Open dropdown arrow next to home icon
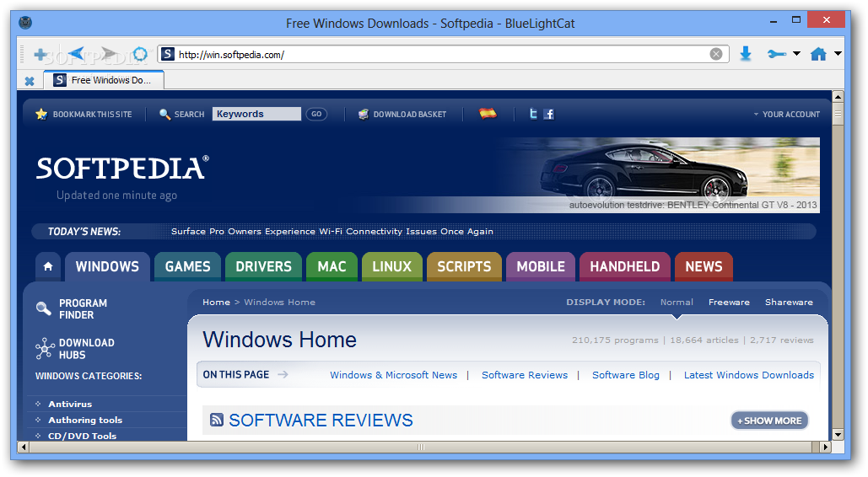The width and height of the screenshot is (868, 477). [838, 54]
